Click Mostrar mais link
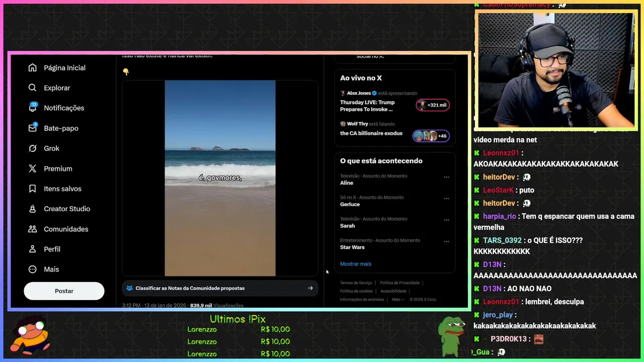 point(356,264)
